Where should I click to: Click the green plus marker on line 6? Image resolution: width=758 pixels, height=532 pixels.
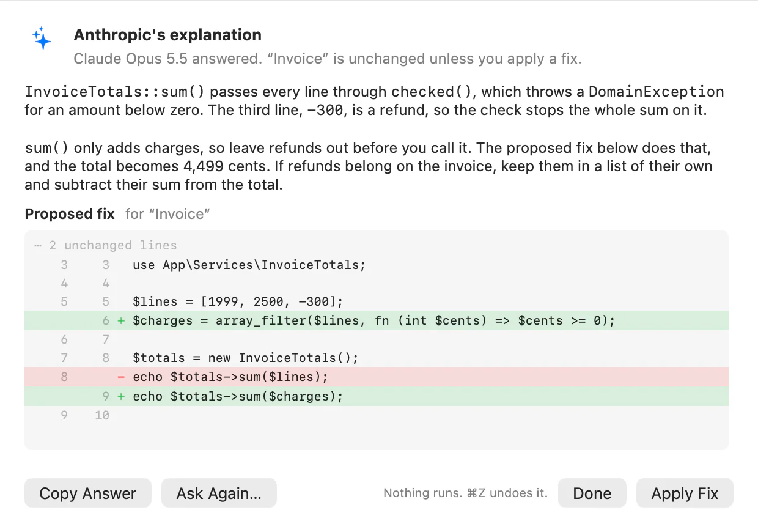click(121, 320)
